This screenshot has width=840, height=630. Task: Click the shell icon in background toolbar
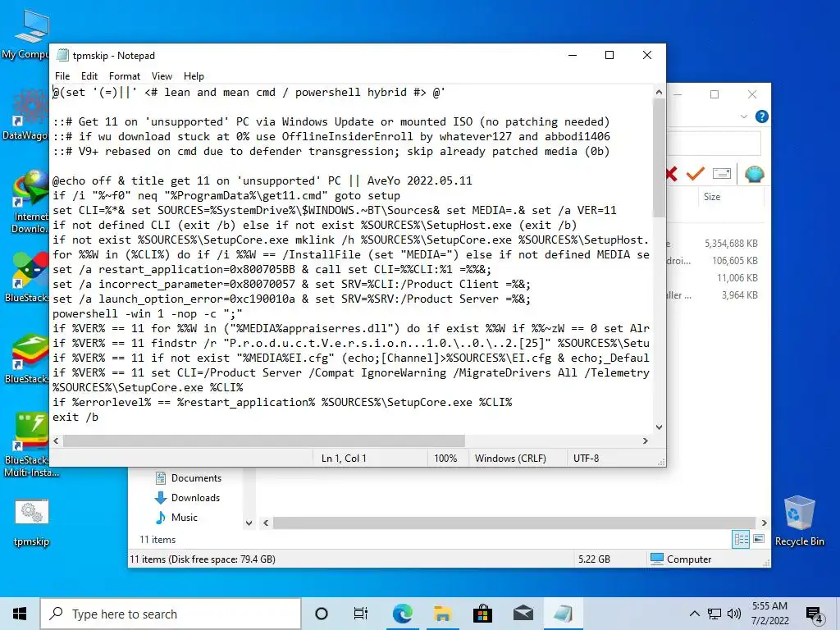(755, 174)
